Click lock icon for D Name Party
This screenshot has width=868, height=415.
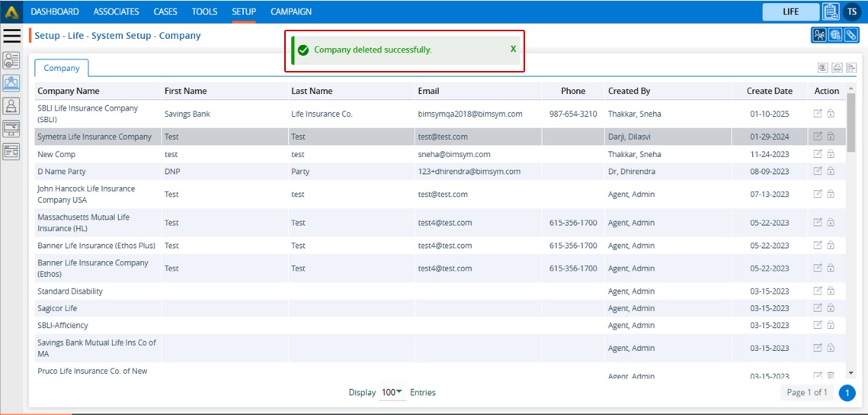click(x=831, y=172)
